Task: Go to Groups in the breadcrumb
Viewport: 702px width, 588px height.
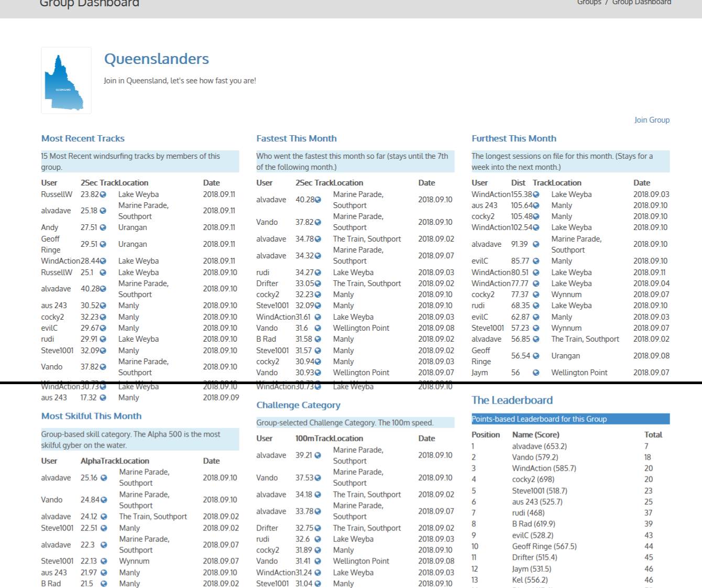Action: pyautogui.click(x=589, y=3)
